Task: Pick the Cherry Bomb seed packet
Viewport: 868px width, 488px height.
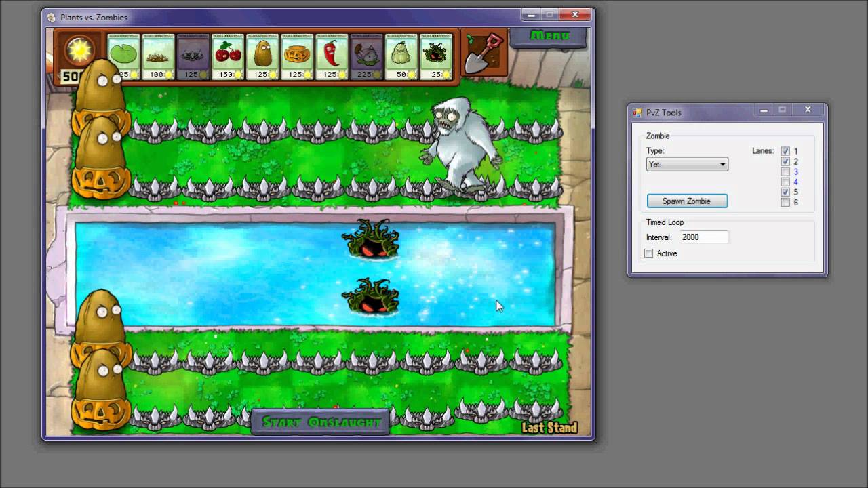Action: tap(228, 57)
